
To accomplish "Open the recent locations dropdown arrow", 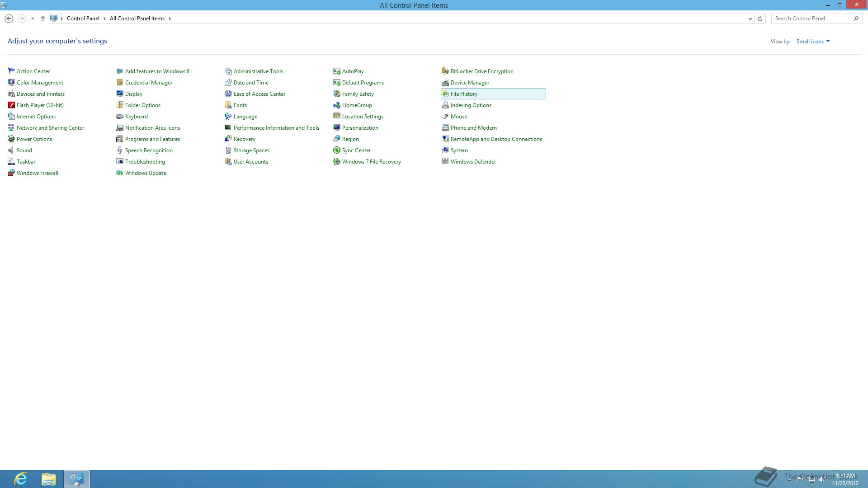I will point(33,19).
